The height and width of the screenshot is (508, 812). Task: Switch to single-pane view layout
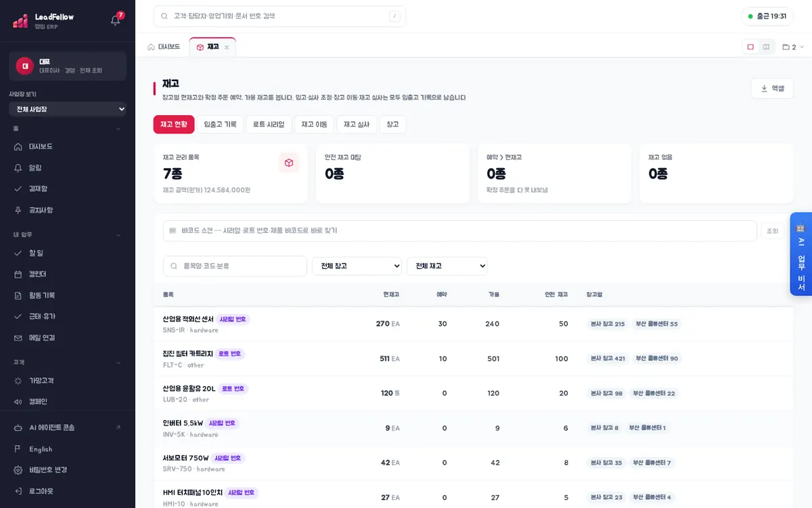click(750, 47)
